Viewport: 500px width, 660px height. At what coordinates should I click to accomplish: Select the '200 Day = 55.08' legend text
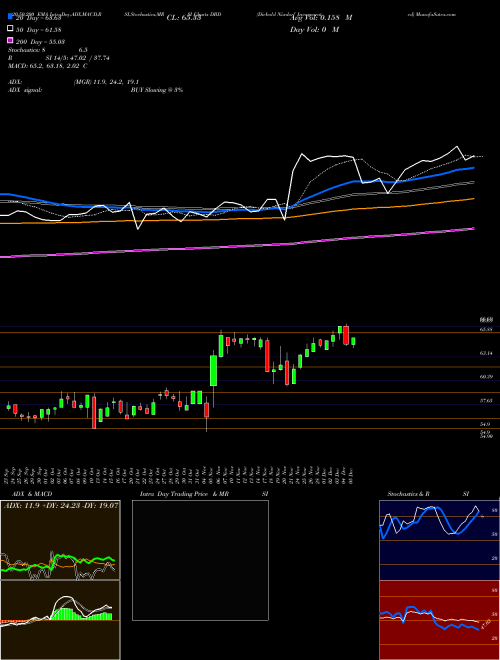coord(40,41)
